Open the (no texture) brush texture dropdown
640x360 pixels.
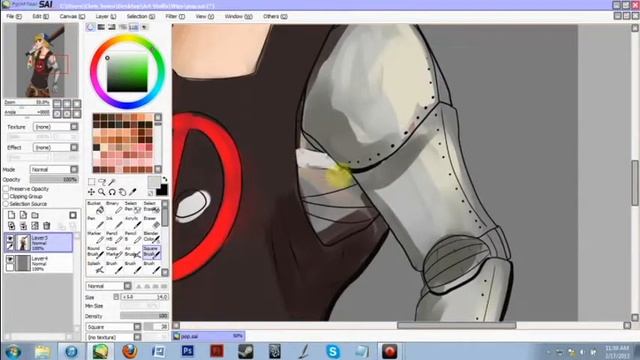tap(113, 337)
